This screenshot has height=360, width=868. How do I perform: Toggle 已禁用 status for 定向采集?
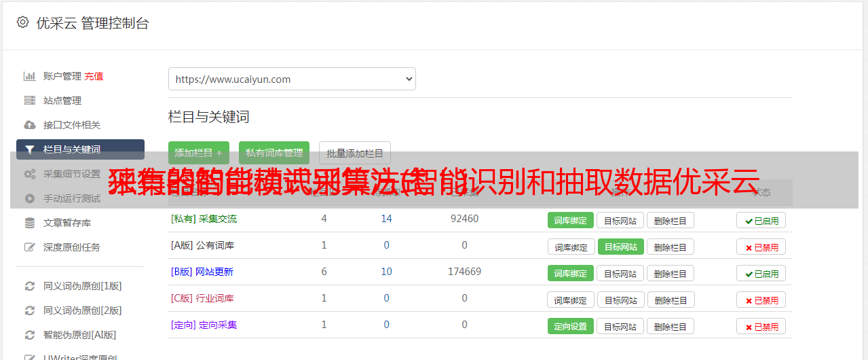click(x=761, y=326)
